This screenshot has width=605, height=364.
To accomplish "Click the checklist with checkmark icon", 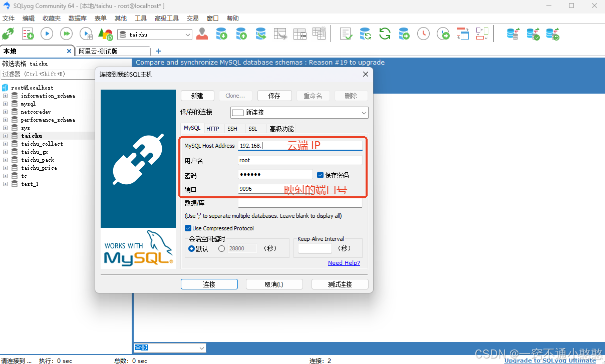I will [x=346, y=34].
